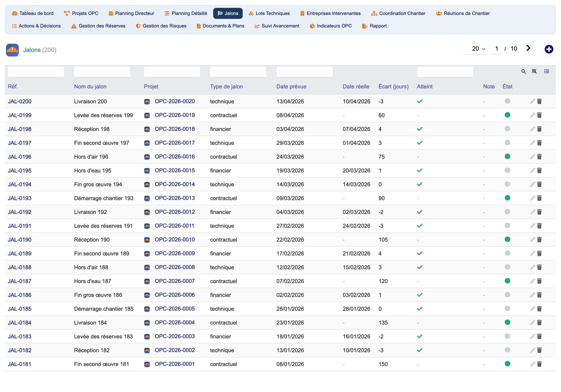Image resolution: width=561 pixels, height=392 pixels.
Task: Delete jalon JAL-0200 with trash icon
Action: 539,101
